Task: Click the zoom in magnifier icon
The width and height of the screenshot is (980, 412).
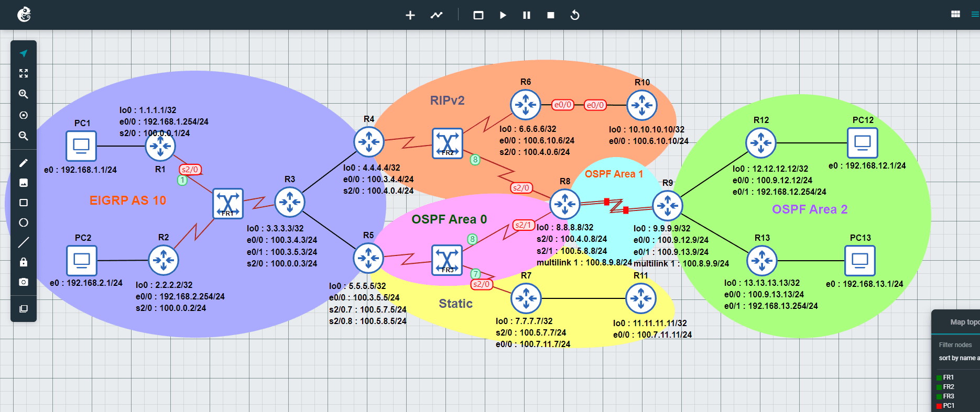Action: (x=24, y=94)
